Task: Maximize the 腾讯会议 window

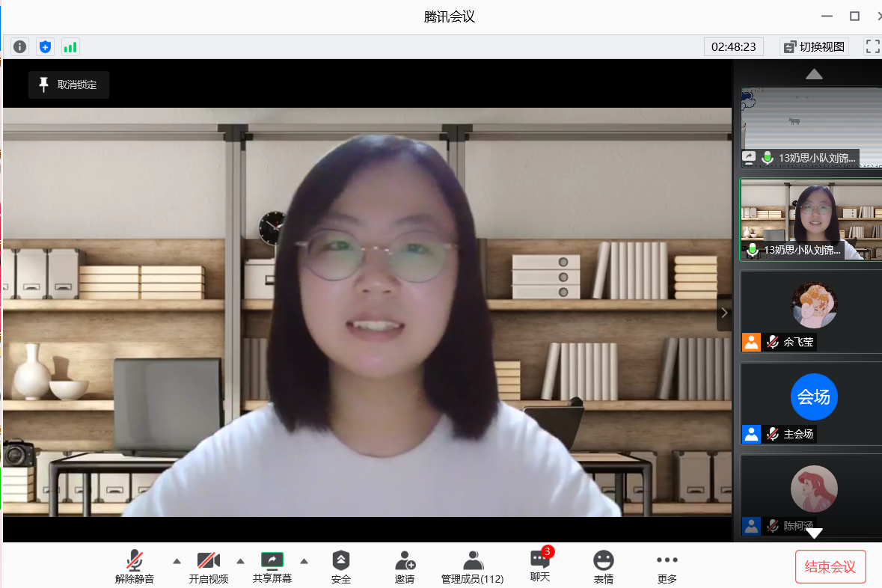Action: pyautogui.click(x=854, y=16)
